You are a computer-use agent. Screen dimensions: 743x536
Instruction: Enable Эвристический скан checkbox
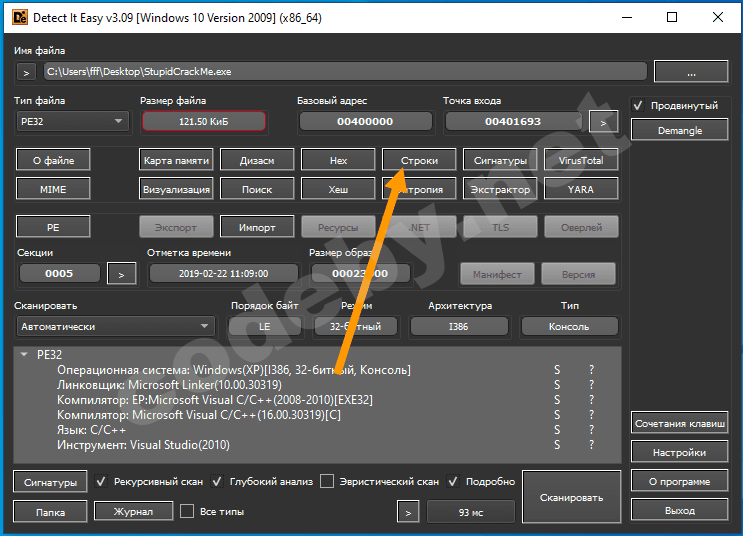pyautogui.click(x=327, y=481)
